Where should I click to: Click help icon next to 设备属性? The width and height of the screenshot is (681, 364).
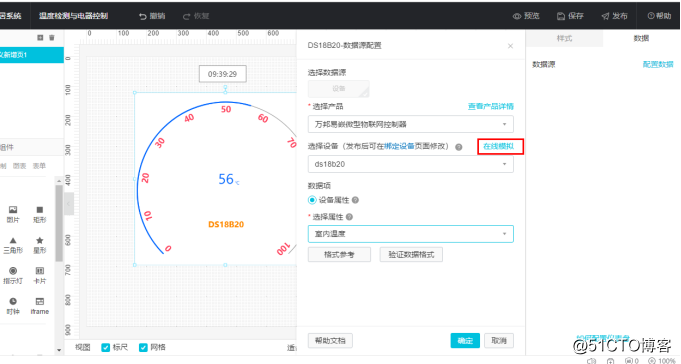[355, 200]
